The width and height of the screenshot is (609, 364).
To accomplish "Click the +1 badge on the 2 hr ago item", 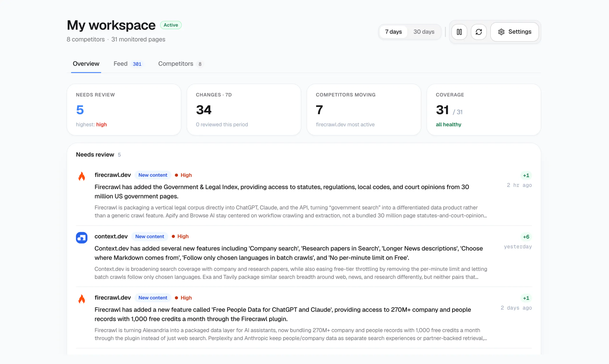I will 526,175.
